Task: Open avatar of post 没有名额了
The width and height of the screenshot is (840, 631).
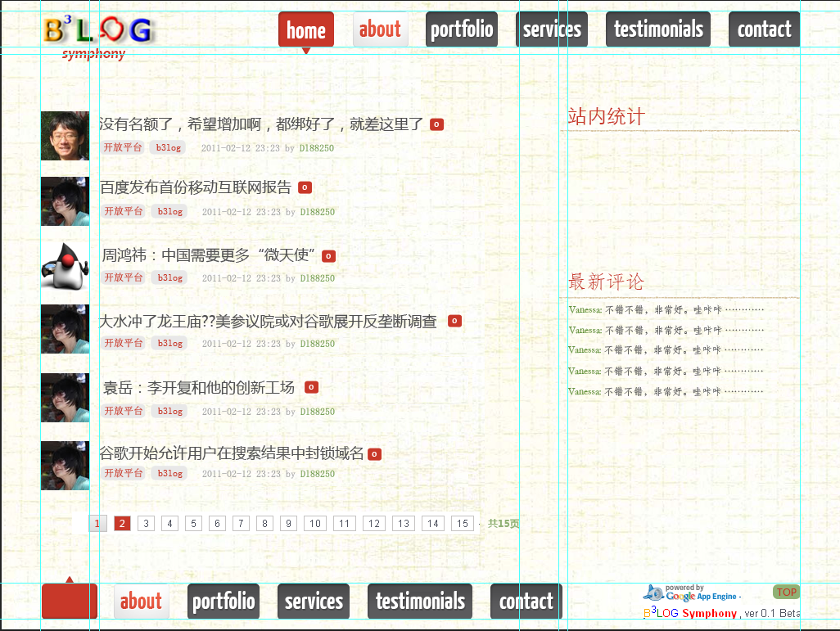Action: tap(65, 136)
